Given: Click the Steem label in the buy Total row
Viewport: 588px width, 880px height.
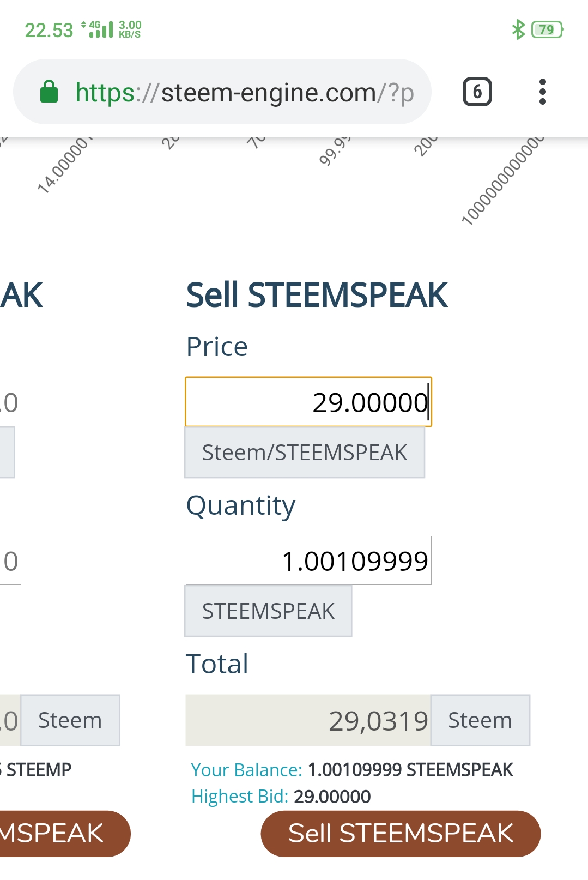Looking at the screenshot, I should (70, 720).
